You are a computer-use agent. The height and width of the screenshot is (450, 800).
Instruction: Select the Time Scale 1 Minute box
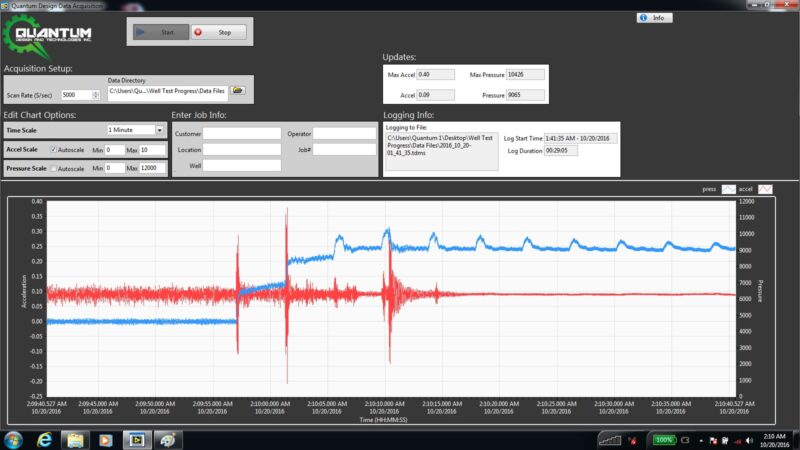(x=131, y=130)
